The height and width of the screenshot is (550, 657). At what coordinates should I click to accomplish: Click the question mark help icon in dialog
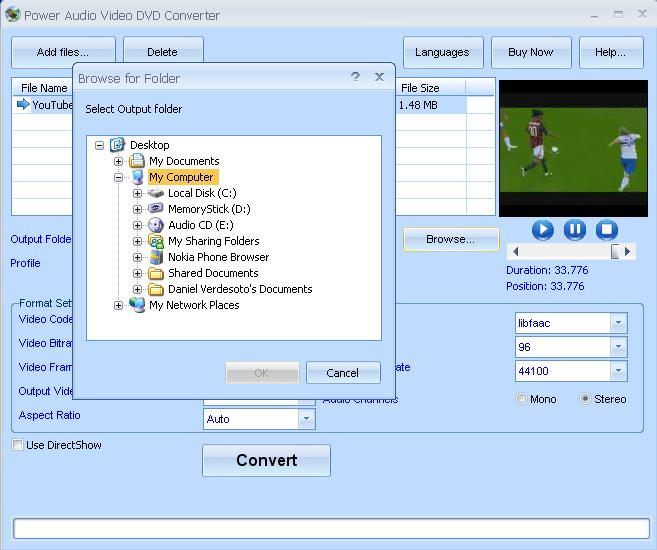(355, 77)
